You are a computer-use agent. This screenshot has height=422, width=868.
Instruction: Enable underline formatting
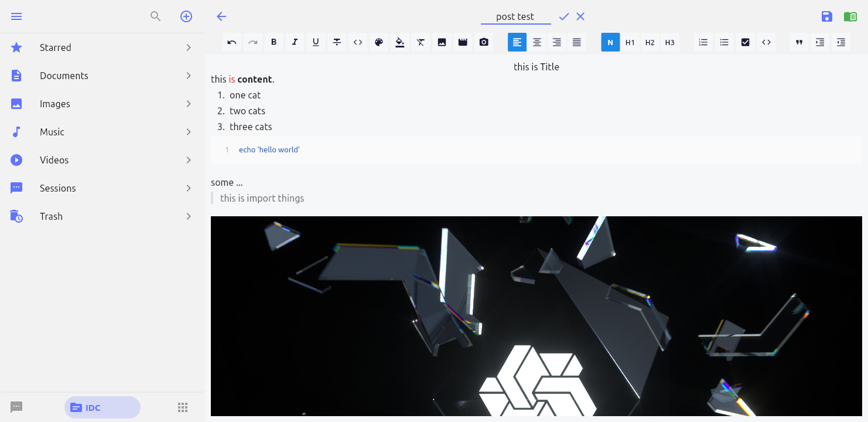click(x=316, y=42)
